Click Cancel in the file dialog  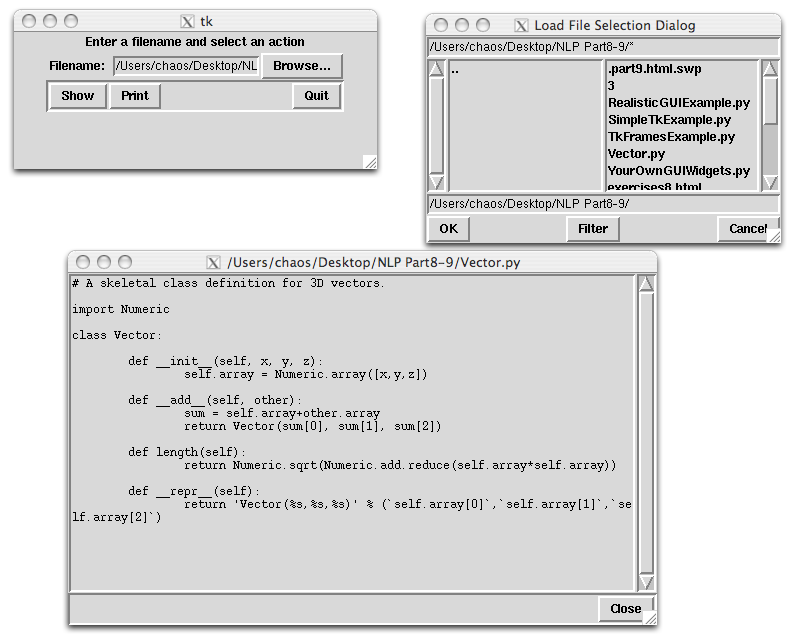click(747, 229)
